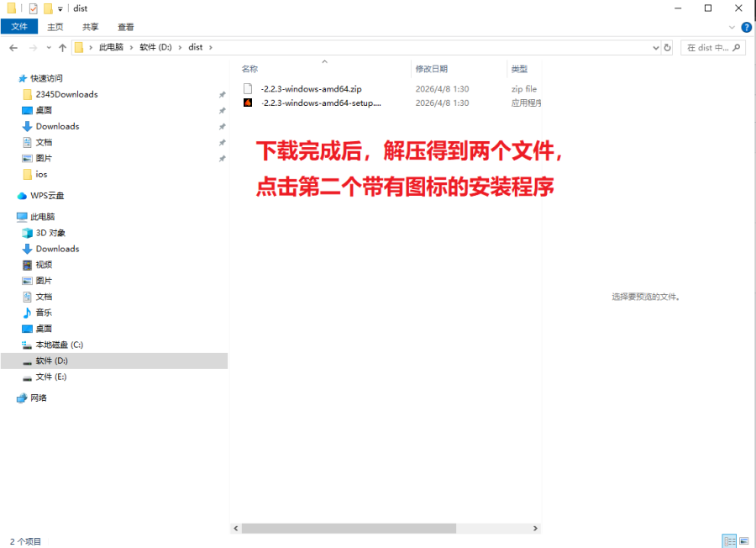Open 文件 (E:) drive
This screenshot has height=548, width=756.
point(50,377)
